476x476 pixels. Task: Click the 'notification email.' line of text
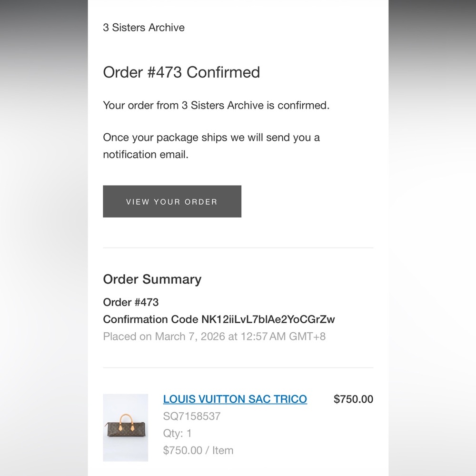pyautogui.click(x=146, y=155)
